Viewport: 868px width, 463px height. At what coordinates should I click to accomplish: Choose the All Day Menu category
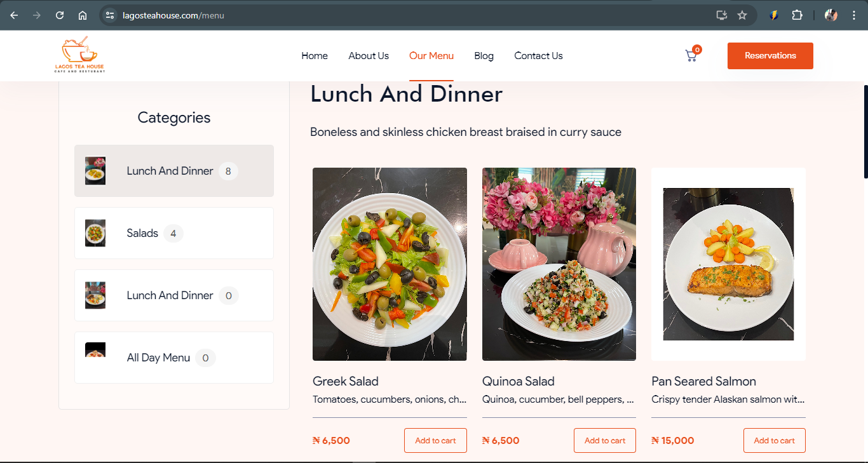click(174, 358)
